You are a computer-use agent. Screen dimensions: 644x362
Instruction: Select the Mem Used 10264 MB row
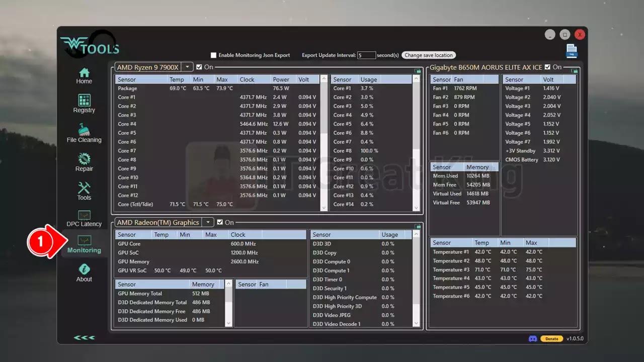(x=464, y=176)
